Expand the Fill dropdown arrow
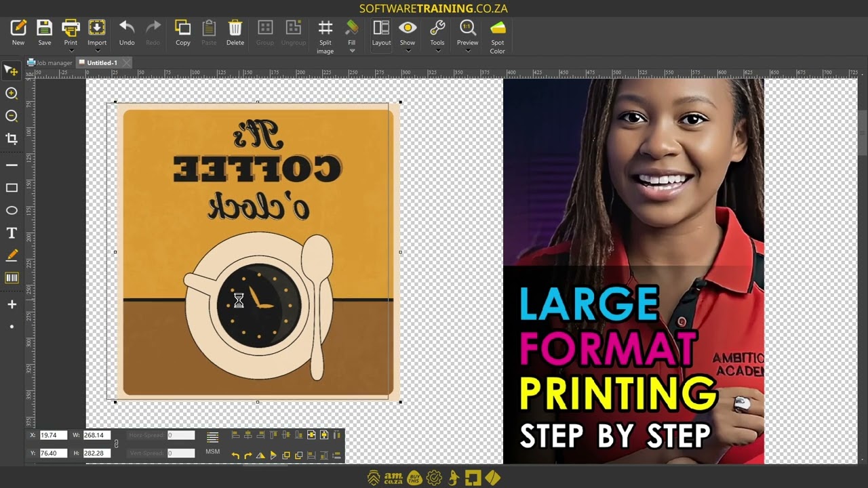This screenshot has width=868, height=488. coord(351,51)
